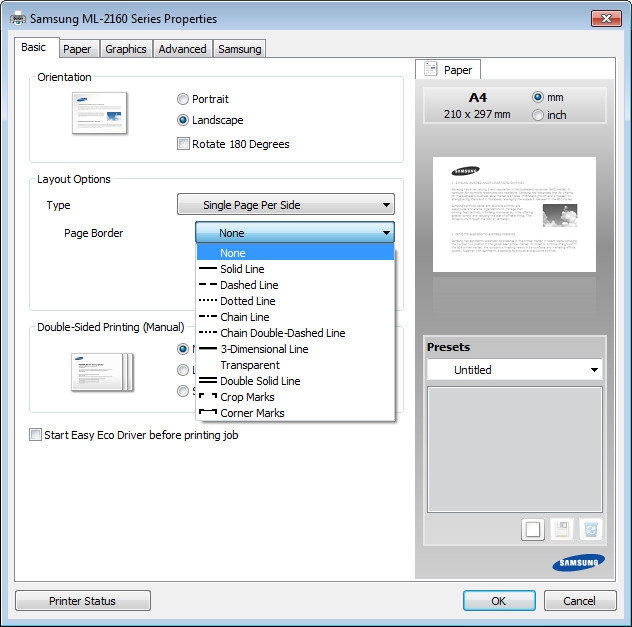
Task: Choose 3-Dimensional Line page border
Action: [x=295, y=349]
